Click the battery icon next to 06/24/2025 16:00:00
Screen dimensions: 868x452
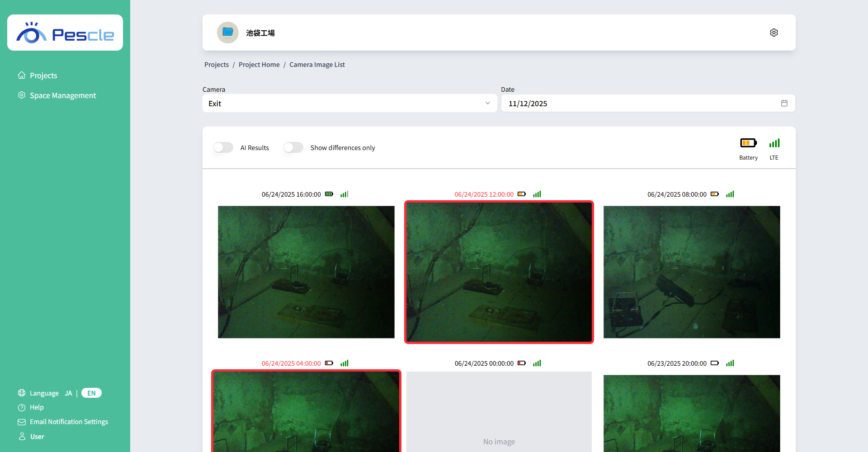pos(329,194)
